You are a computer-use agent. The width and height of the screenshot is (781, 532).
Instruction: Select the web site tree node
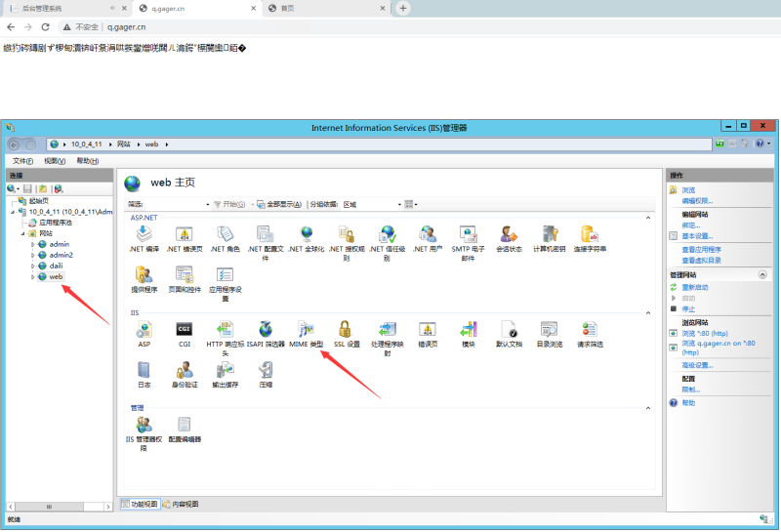coord(56,276)
